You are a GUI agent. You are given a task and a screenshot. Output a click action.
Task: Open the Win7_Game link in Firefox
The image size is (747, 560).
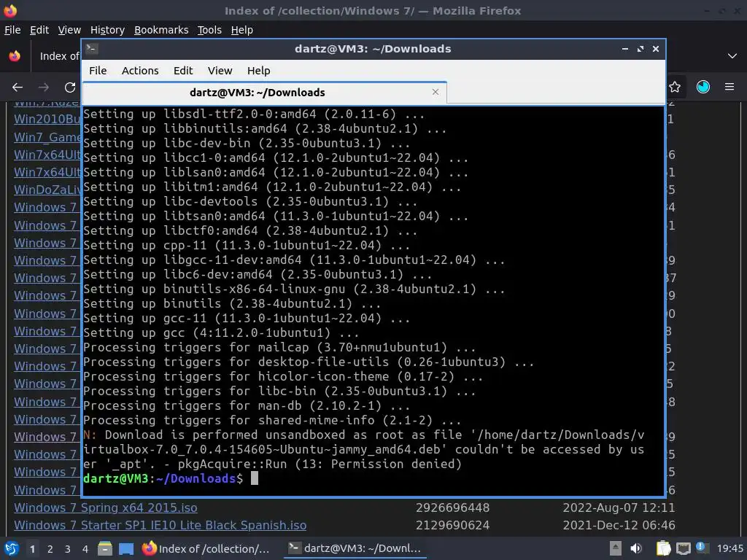tap(47, 137)
